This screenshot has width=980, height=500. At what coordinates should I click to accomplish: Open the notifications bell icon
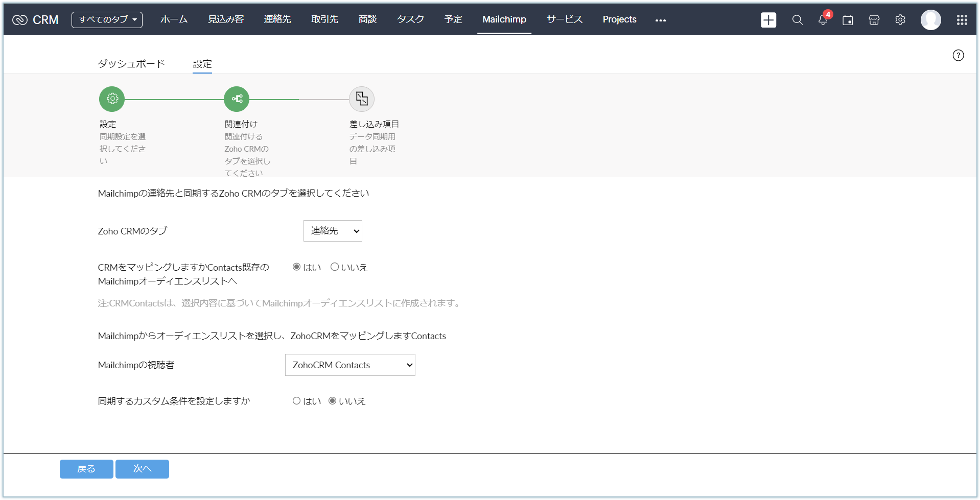(x=823, y=20)
